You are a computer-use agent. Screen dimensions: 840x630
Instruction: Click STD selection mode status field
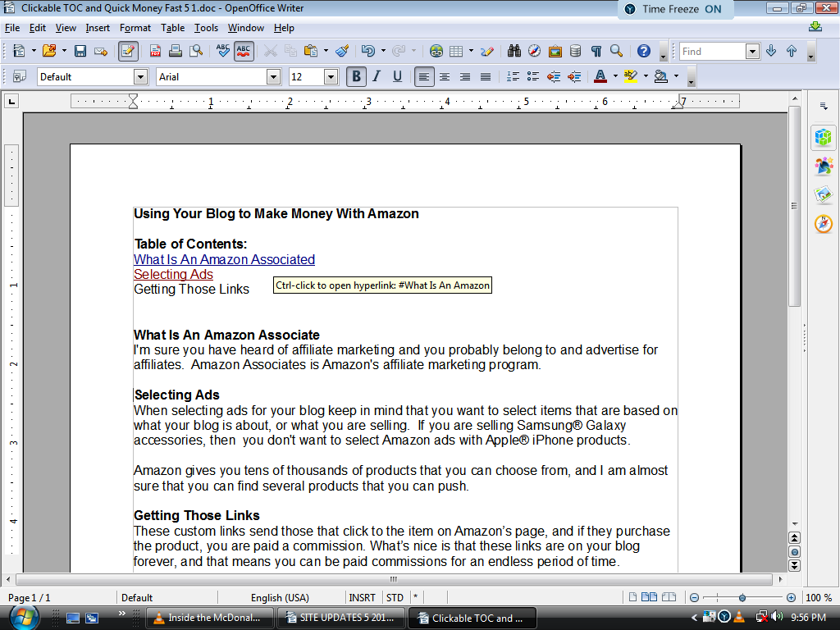395,598
